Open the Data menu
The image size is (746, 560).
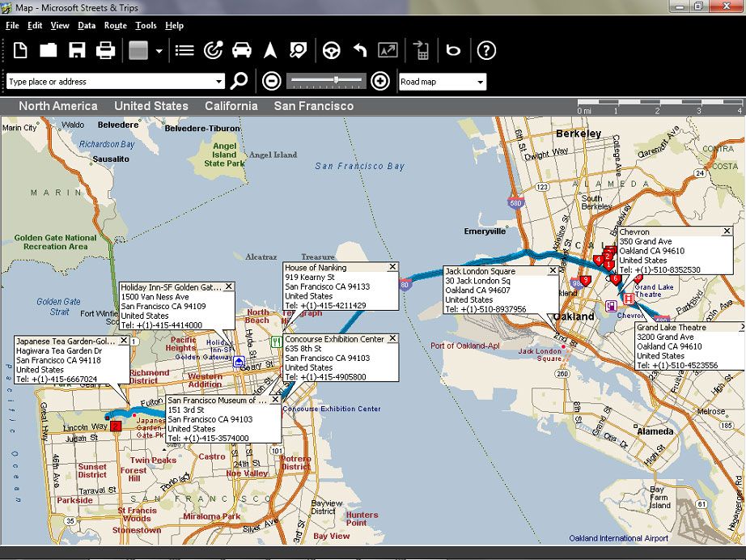(87, 26)
